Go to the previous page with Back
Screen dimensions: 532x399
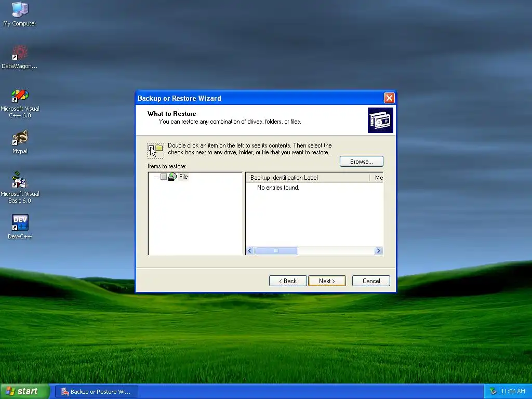288,281
